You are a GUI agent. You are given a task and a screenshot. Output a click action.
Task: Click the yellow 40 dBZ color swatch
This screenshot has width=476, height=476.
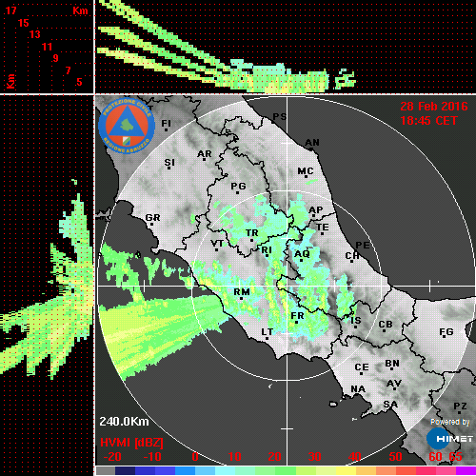(x=346, y=471)
